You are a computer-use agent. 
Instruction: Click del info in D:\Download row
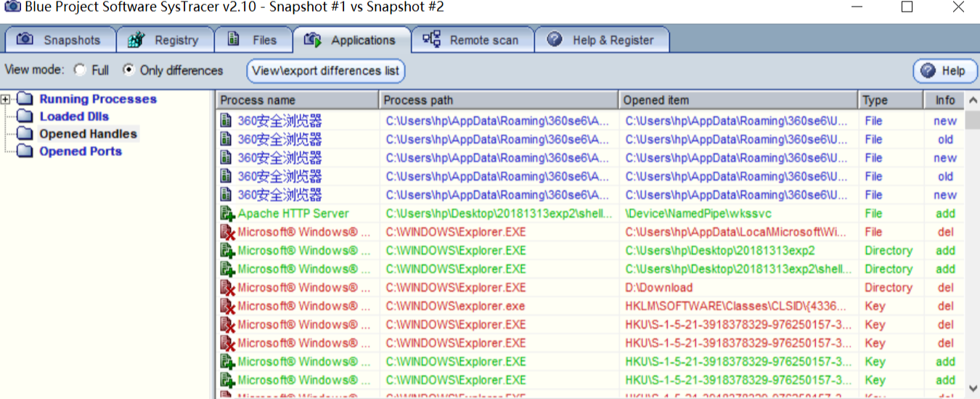[x=945, y=287]
